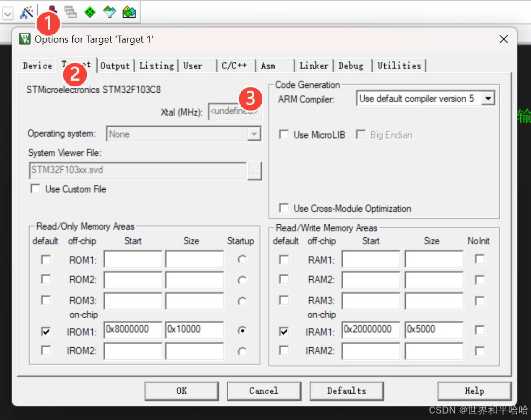
Task: Check the ROM3 default checkbox
Action: pos(46,300)
